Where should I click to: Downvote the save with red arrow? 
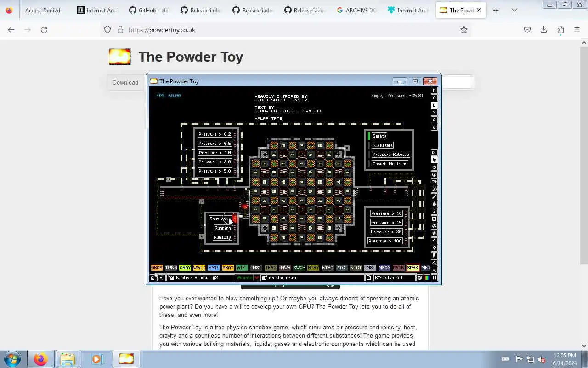(x=257, y=278)
